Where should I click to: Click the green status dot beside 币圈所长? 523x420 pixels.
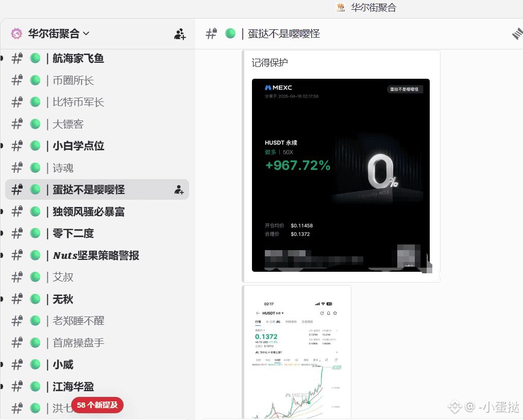pyautogui.click(x=36, y=80)
